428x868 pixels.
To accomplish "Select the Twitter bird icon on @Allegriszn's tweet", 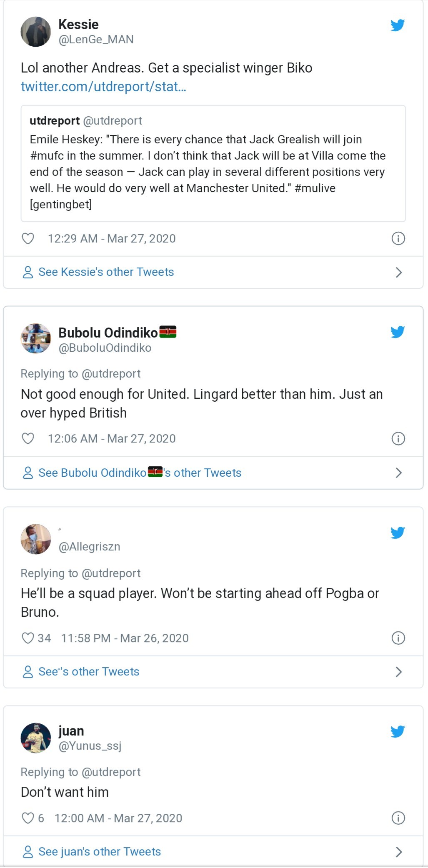I will click(398, 532).
